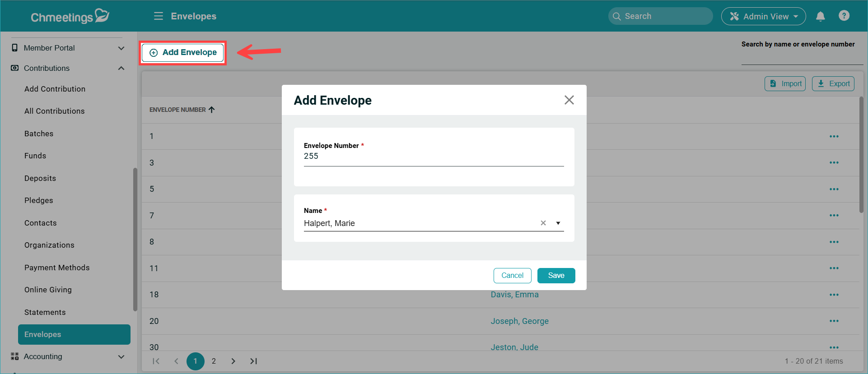Click the hamburger menu icon
The width and height of the screenshot is (868, 374).
159,16
